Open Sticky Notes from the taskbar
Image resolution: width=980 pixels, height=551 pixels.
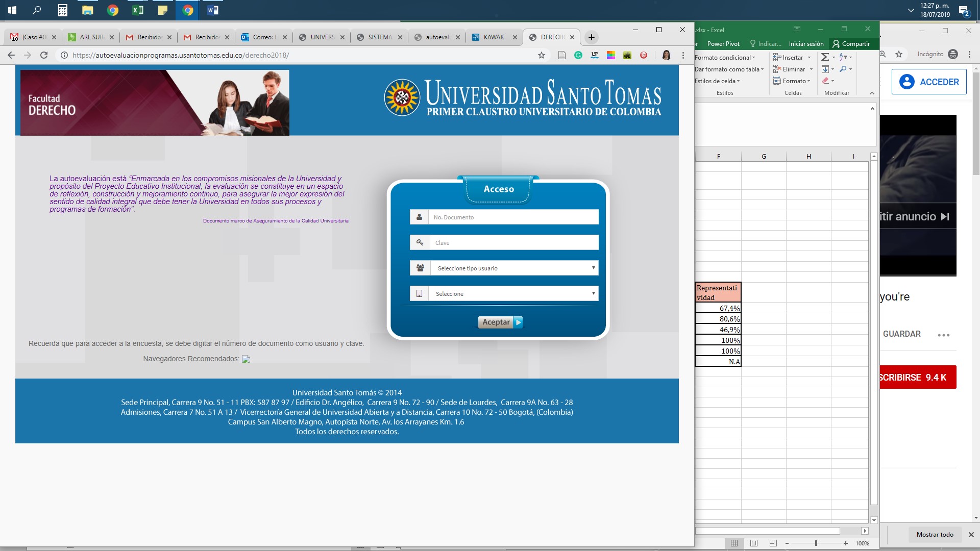tap(162, 10)
